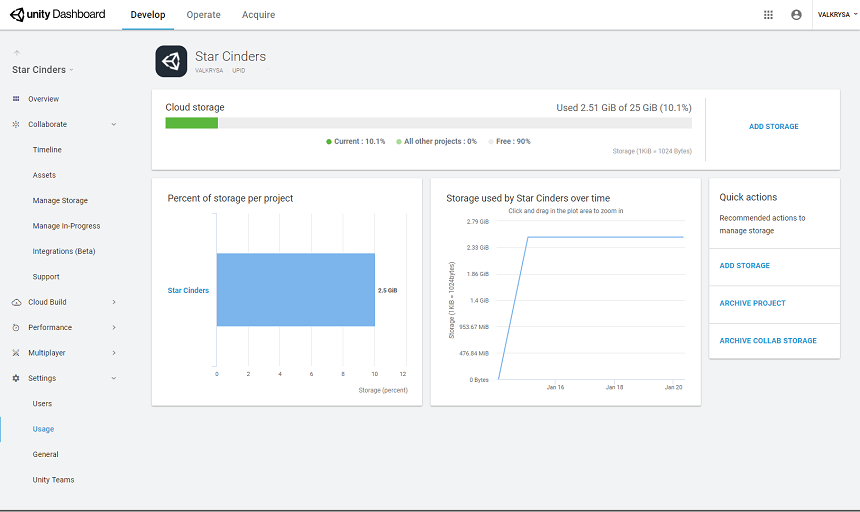Image resolution: width=860 pixels, height=512 pixels.
Task: Open Assets under Collaborate
Action: point(44,175)
